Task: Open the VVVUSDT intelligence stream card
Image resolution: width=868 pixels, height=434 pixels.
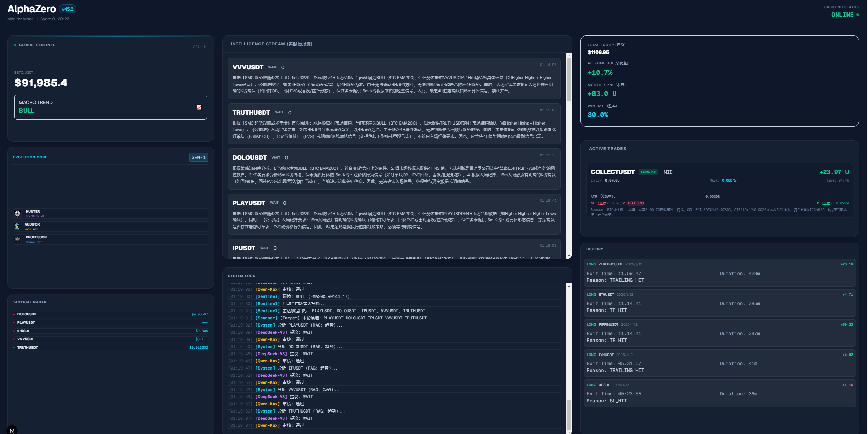Action: point(394,79)
